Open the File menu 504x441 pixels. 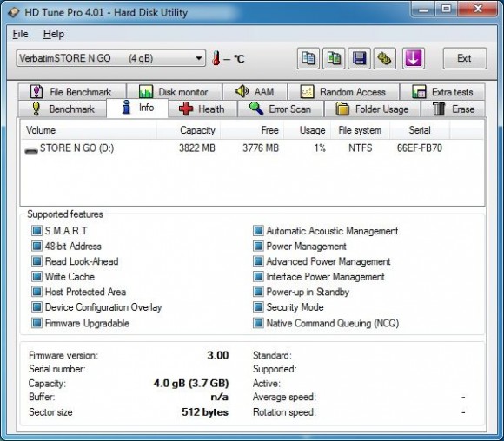pos(20,34)
